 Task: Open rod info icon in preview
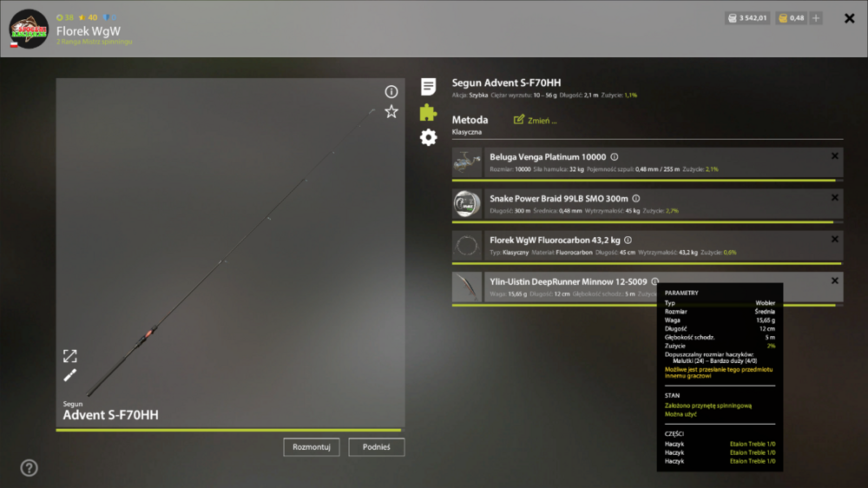391,92
